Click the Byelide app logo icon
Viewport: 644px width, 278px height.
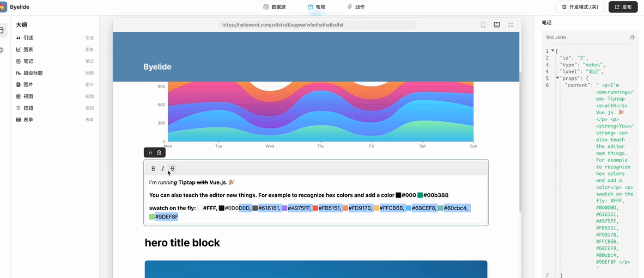pyautogui.click(x=3, y=7)
